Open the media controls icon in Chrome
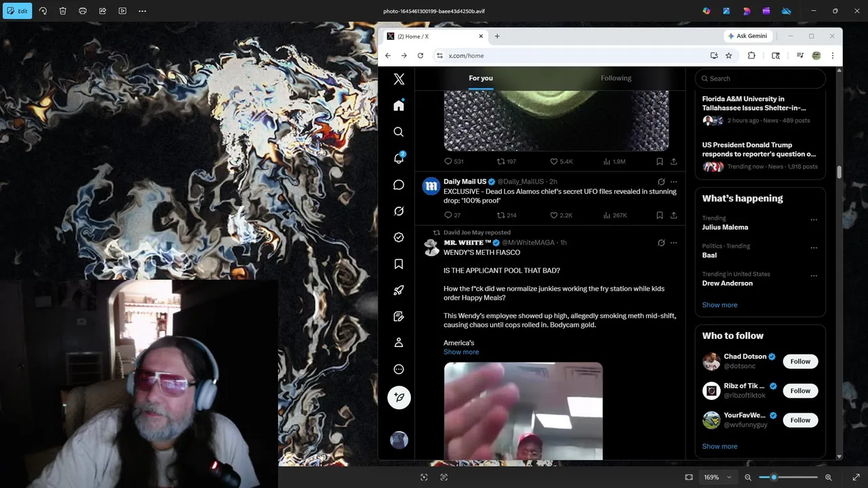868x488 pixels. [x=800, y=56]
